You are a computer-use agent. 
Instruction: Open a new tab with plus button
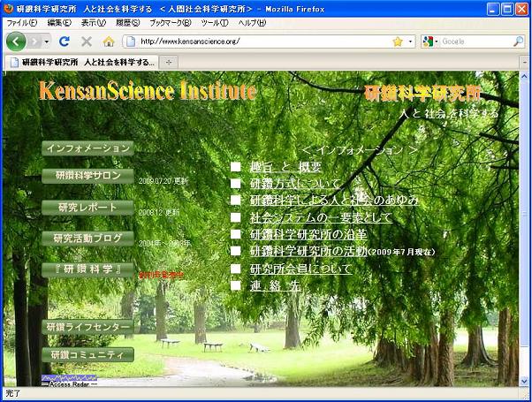169,62
